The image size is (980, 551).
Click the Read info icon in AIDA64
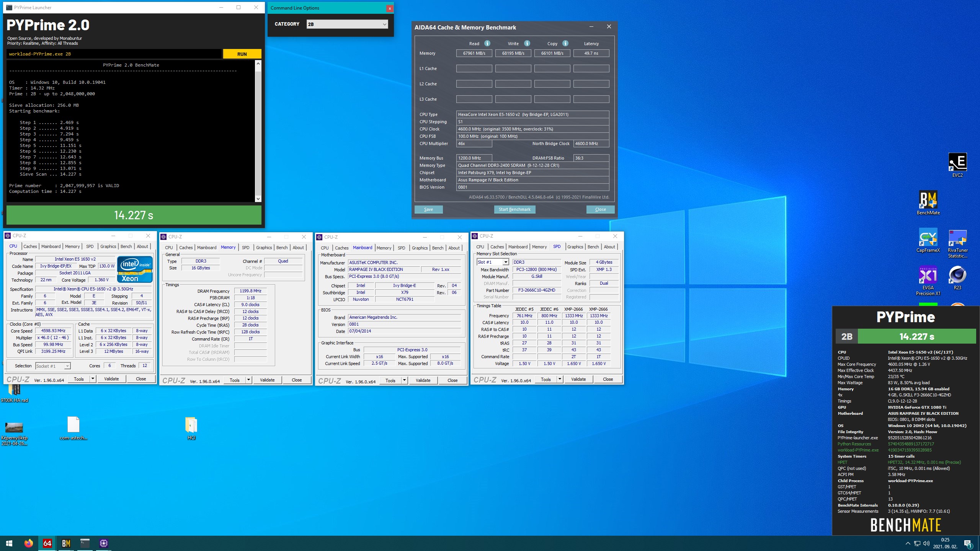tap(487, 43)
